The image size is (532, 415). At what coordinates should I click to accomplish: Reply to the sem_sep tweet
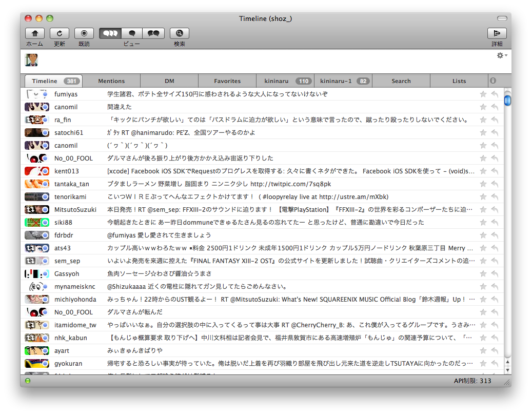[x=495, y=261]
